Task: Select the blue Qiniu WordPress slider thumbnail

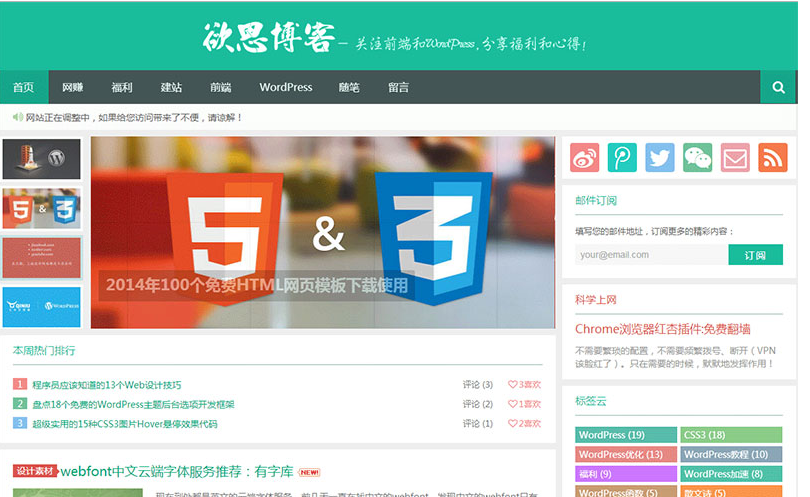Action: (41, 307)
